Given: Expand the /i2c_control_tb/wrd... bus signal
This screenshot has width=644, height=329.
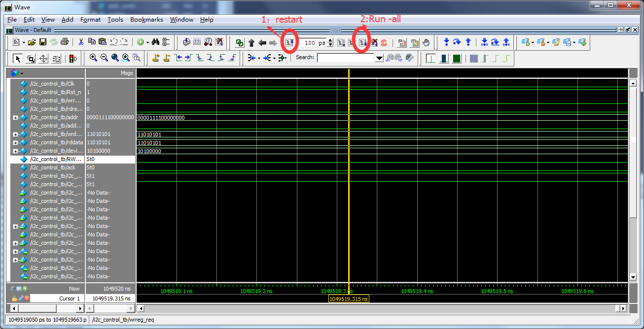Looking at the screenshot, I should click(15, 134).
